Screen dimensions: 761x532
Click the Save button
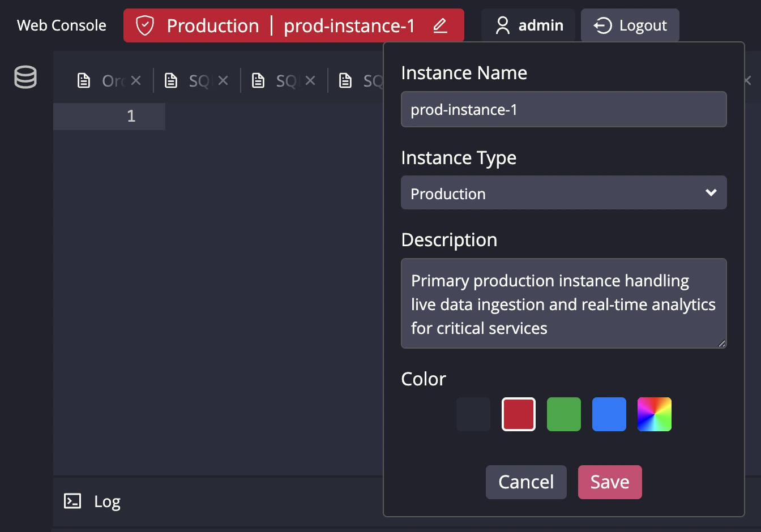click(610, 482)
